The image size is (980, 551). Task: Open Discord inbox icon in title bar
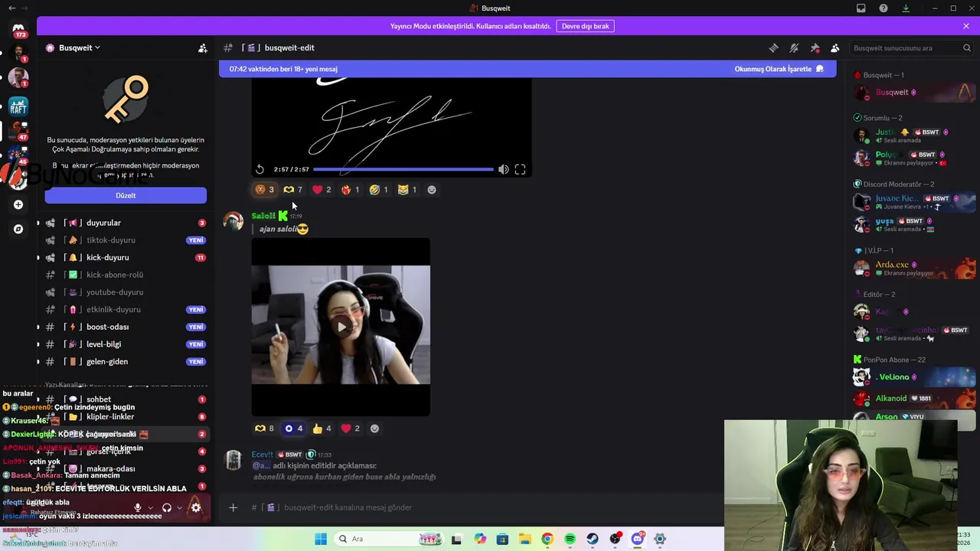pos(861,8)
